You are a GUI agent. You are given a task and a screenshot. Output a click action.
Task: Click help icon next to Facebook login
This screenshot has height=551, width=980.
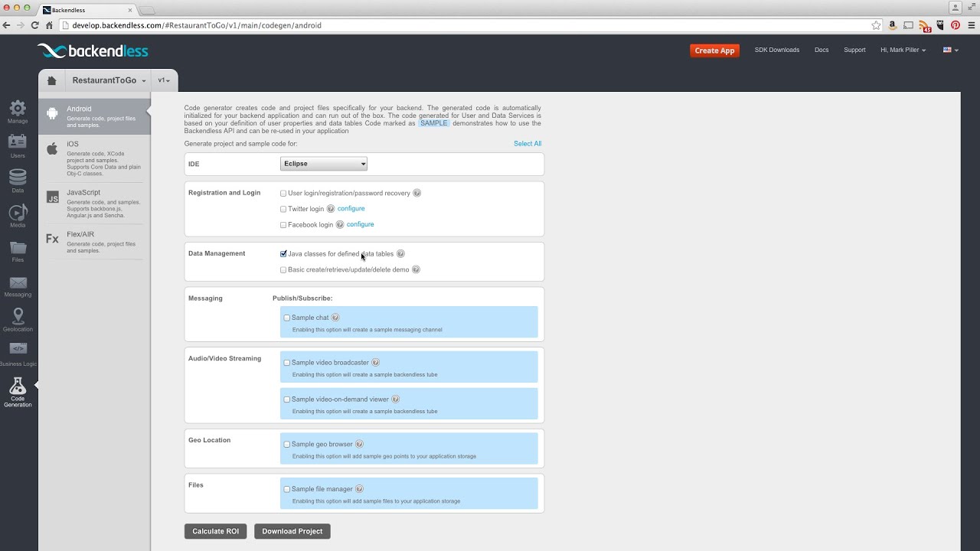340,225
